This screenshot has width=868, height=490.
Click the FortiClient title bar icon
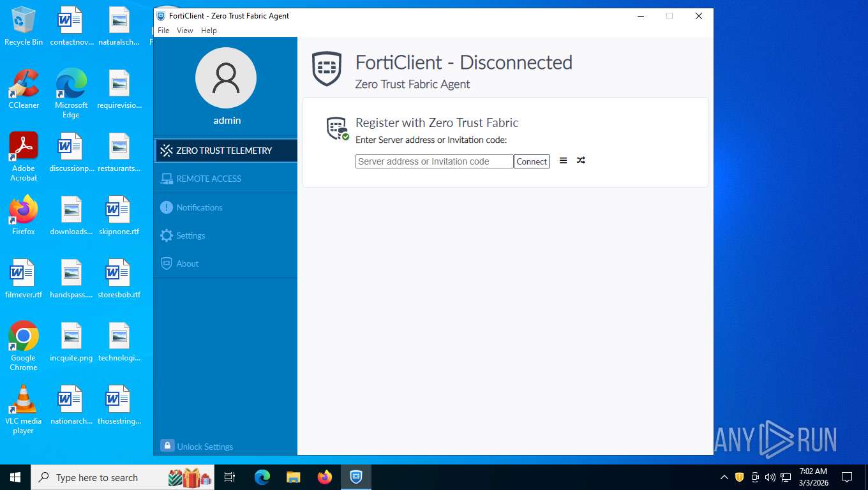click(x=161, y=16)
